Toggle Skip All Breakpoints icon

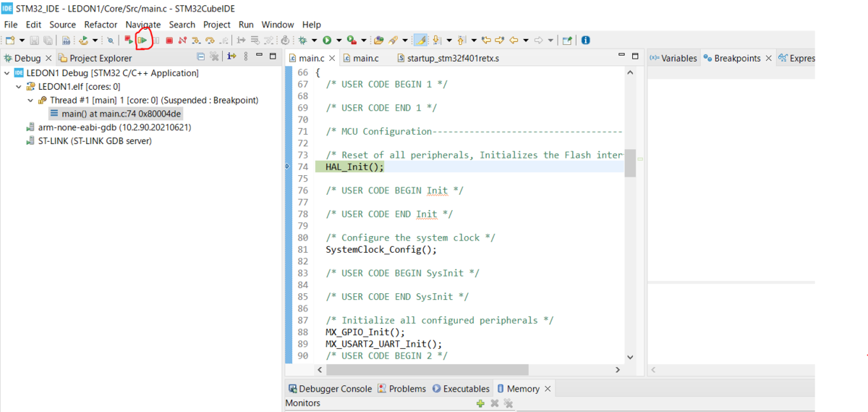coord(111,40)
